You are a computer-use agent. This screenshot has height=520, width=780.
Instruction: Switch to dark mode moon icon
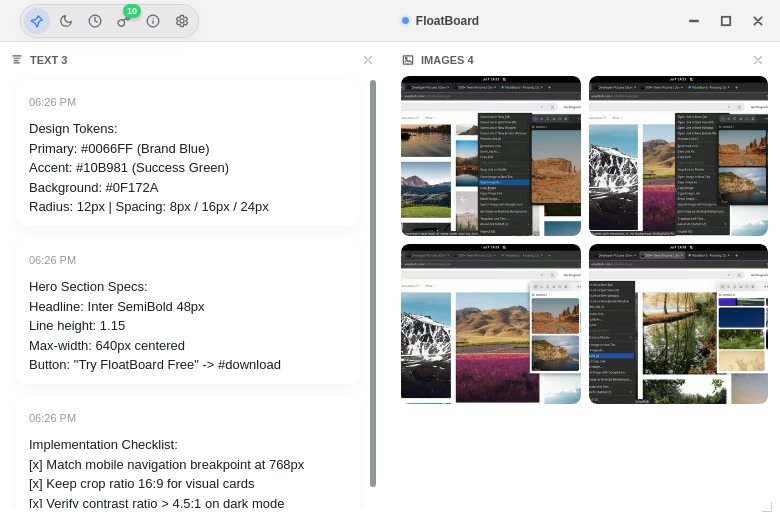point(66,21)
